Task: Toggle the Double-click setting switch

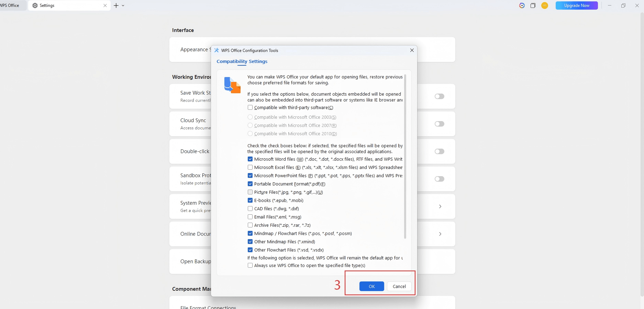Action: [x=440, y=151]
